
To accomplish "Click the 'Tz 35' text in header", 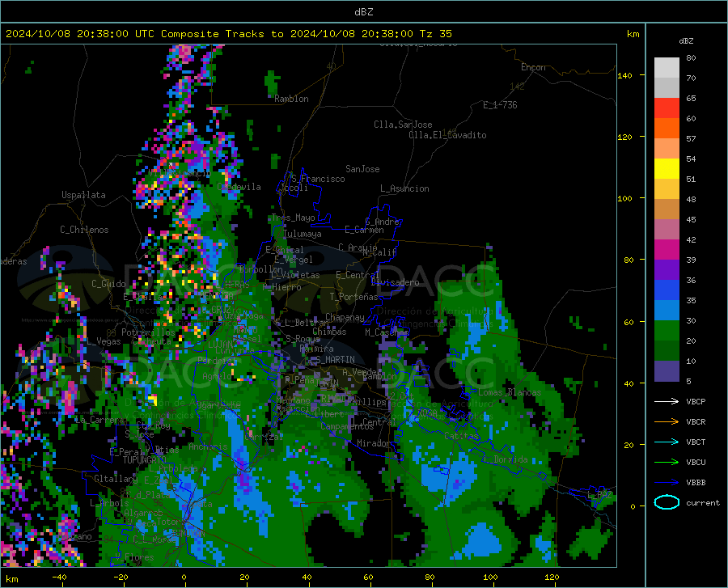I will (435, 34).
